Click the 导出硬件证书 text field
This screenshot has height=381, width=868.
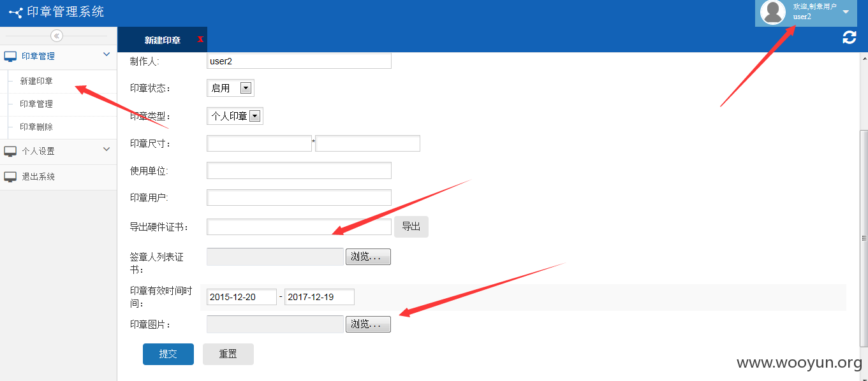(x=299, y=227)
